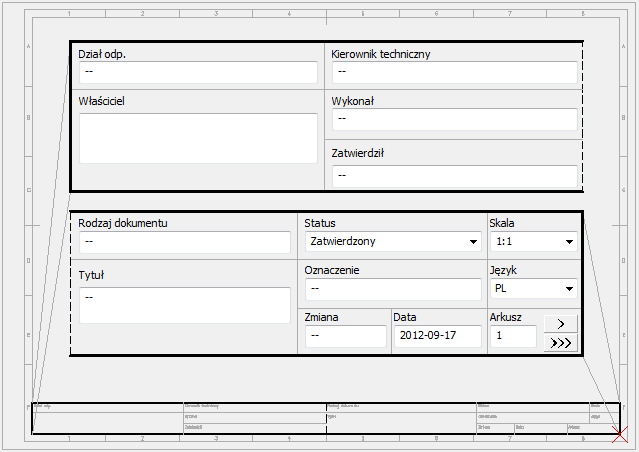Open the Język dropdown showing PL
The height and width of the screenshot is (452, 639).
[534, 288]
